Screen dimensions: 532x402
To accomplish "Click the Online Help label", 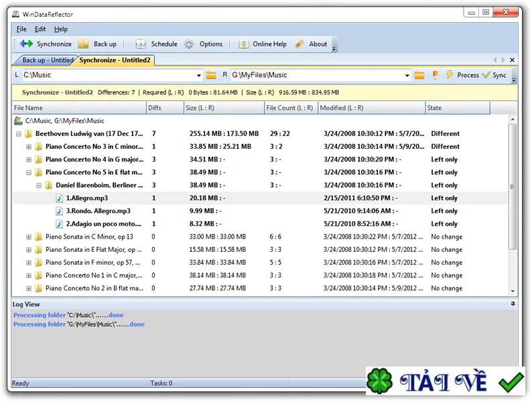I will click(270, 44).
